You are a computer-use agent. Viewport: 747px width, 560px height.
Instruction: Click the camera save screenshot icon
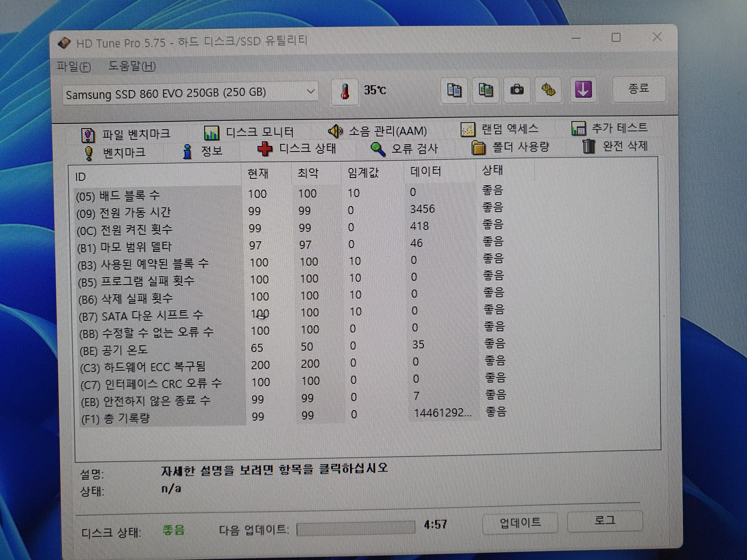pyautogui.click(x=517, y=90)
